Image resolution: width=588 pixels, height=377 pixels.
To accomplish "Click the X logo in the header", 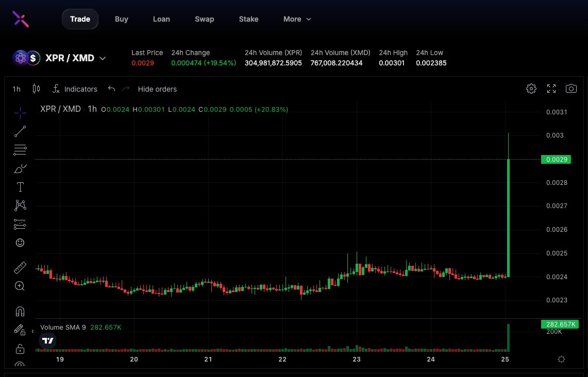I will click(20, 19).
